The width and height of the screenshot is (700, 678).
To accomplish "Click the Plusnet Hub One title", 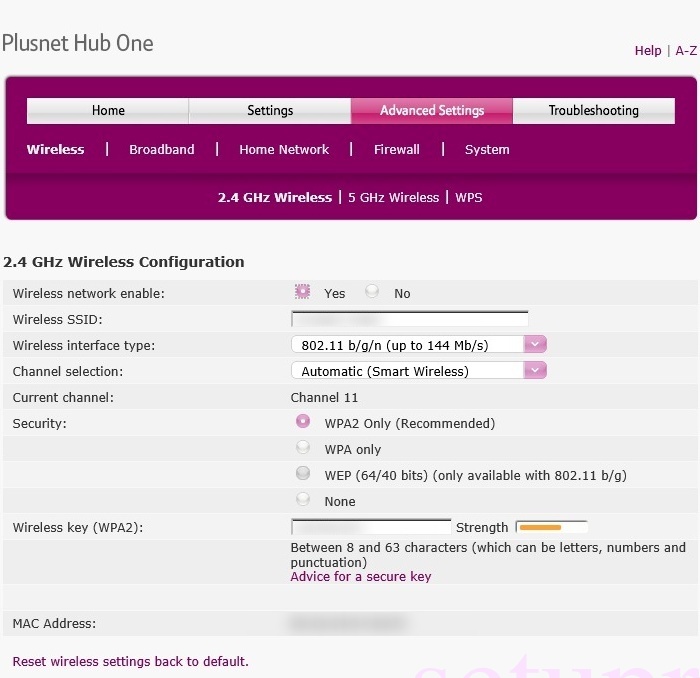I will coord(78,43).
